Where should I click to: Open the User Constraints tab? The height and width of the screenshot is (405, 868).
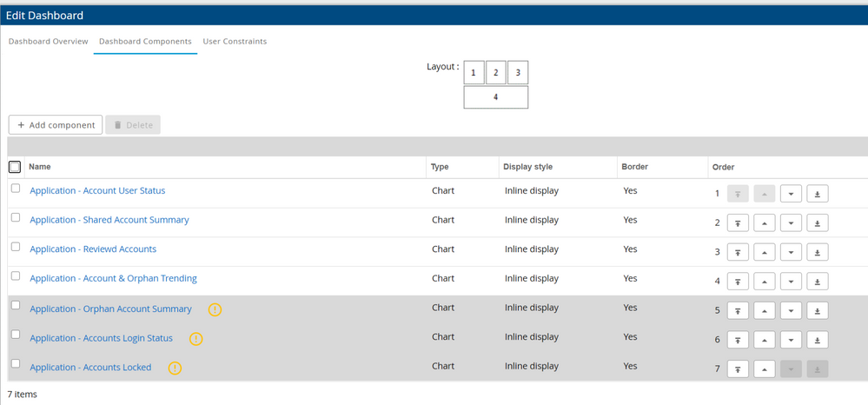tap(235, 41)
